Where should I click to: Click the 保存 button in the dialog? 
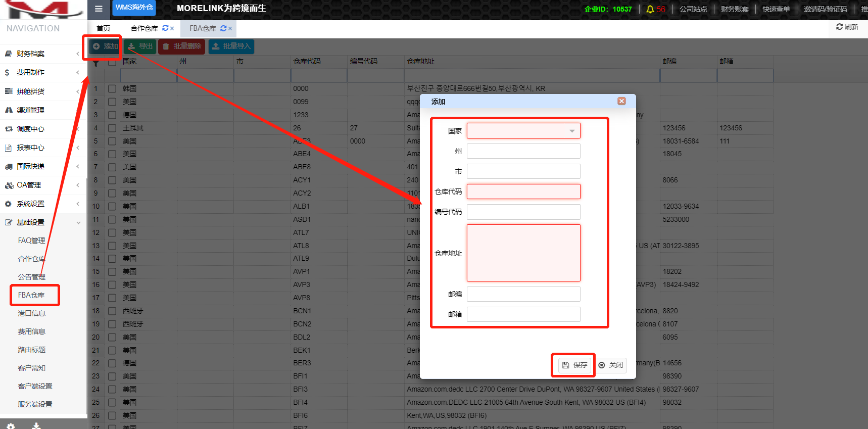pyautogui.click(x=574, y=365)
